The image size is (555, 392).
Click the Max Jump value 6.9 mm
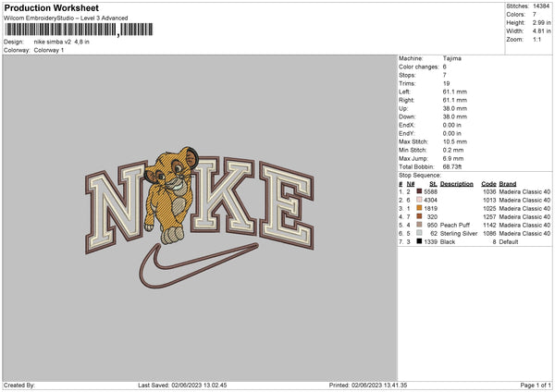click(x=453, y=158)
